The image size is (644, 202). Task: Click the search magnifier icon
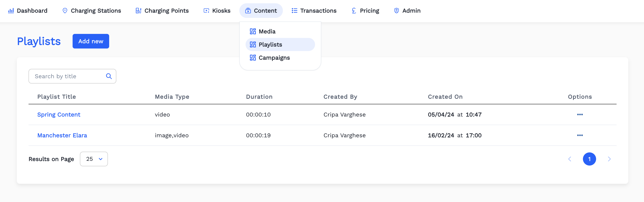point(109,76)
